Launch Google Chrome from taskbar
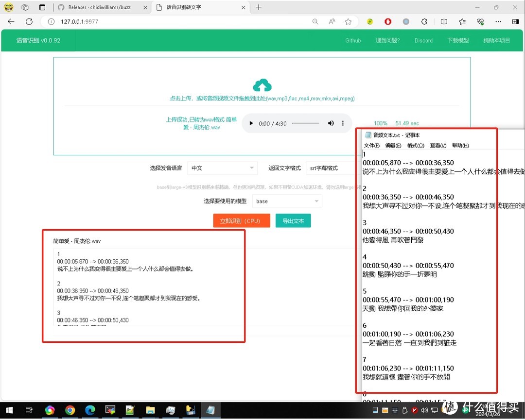 coord(70,410)
